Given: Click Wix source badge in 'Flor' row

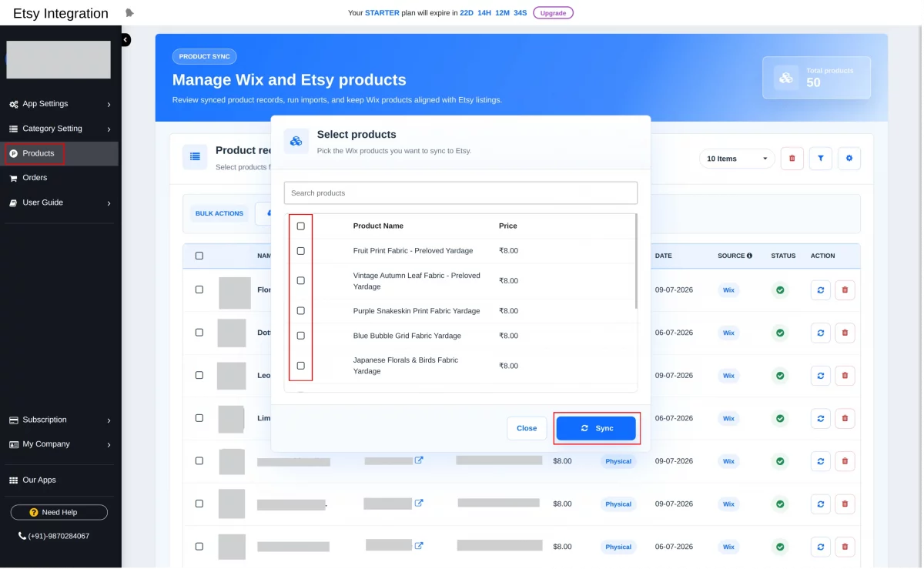Looking at the screenshot, I should pyautogui.click(x=728, y=290).
